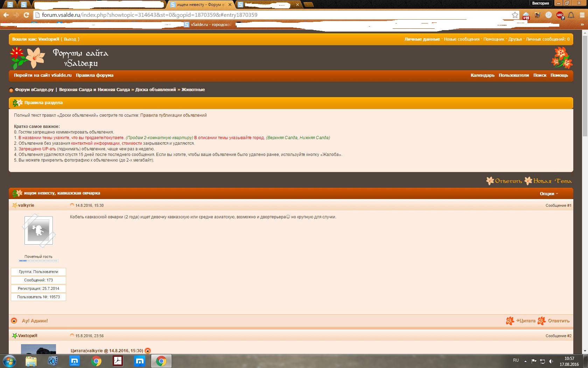
Task: Expand the Опции dropdown of the topic
Action: coord(548,194)
